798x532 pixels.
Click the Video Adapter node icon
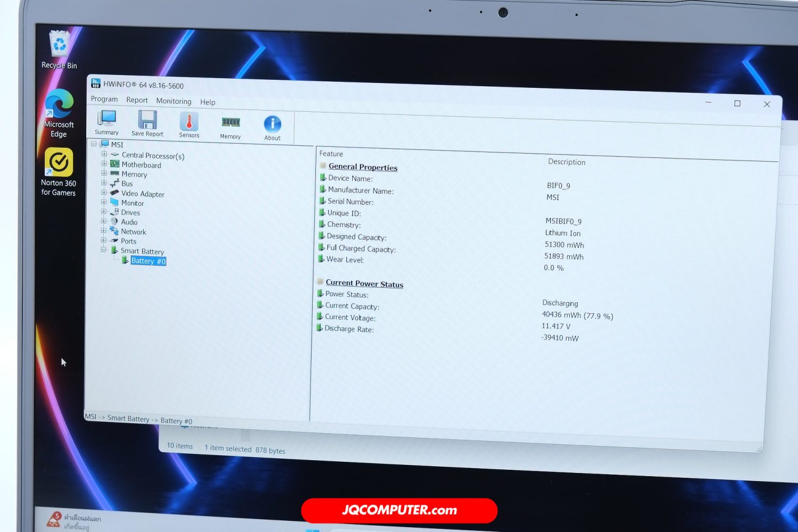(x=114, y=193)
